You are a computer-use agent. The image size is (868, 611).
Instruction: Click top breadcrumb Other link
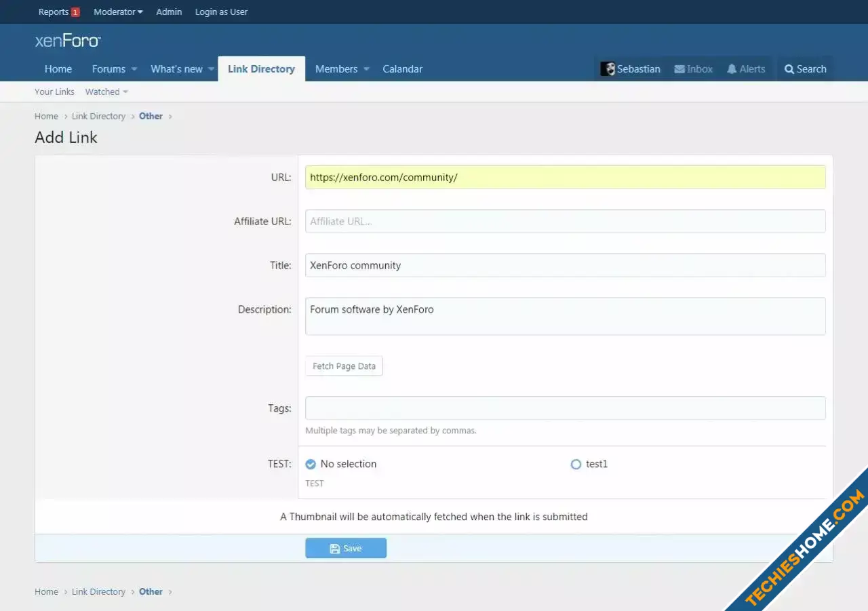(x=151, y=116)
